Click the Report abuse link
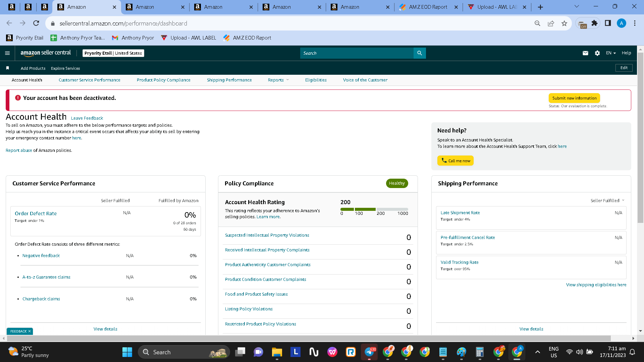 tap(19, 150)
